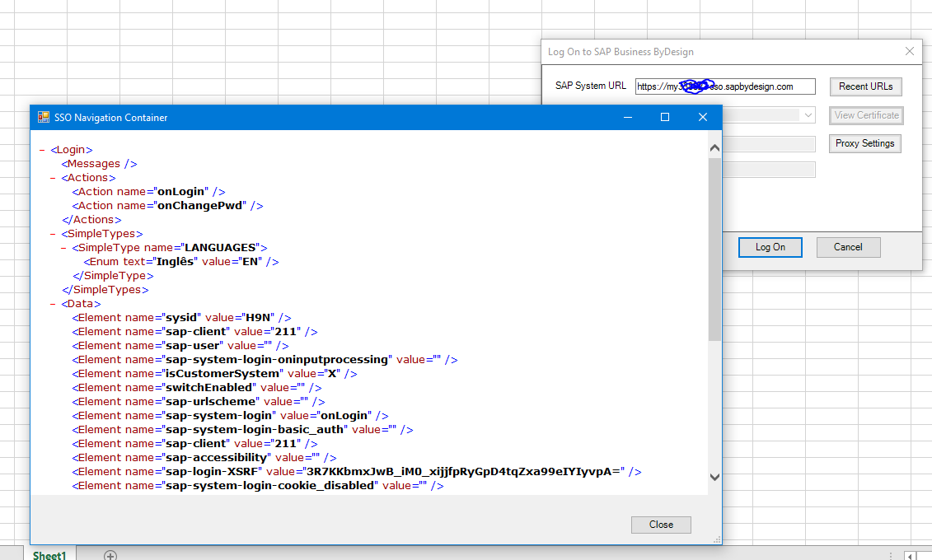
Task: Collapse the Actions XML node
Action: coord(53,178)
